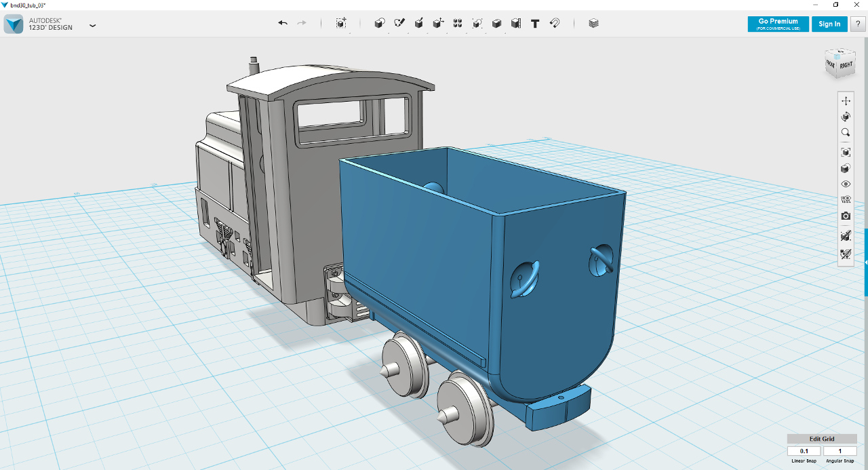Activate the Snap magnet tool

pyautogui.click(x=554, y=23)
